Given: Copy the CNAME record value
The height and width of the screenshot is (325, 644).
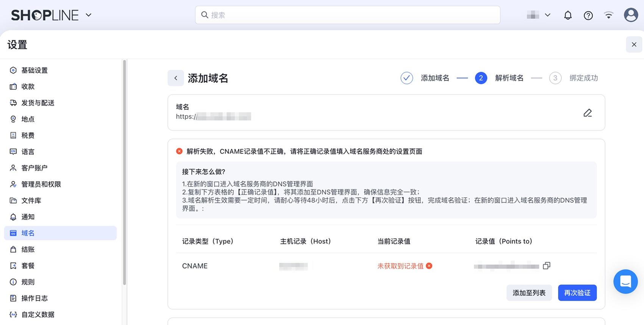Looking at the screenshot, I should tap(547, 266).
